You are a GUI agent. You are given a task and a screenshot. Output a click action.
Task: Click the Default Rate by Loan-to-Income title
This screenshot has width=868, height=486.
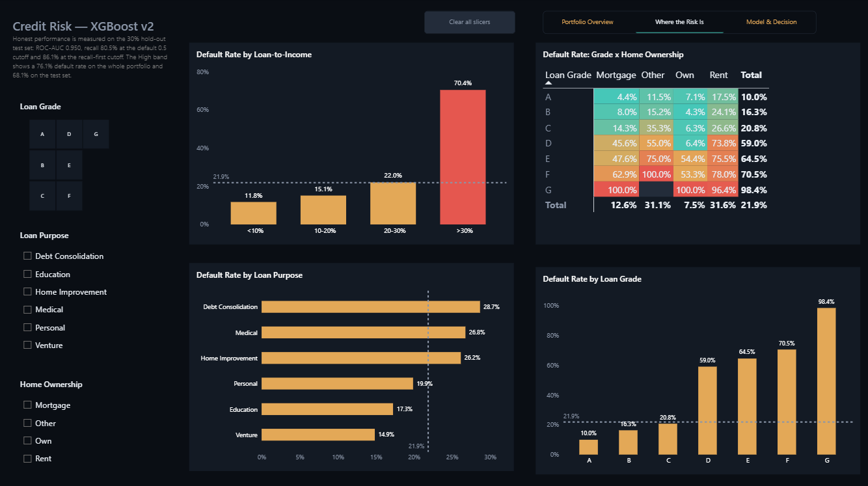pos(254,55)
